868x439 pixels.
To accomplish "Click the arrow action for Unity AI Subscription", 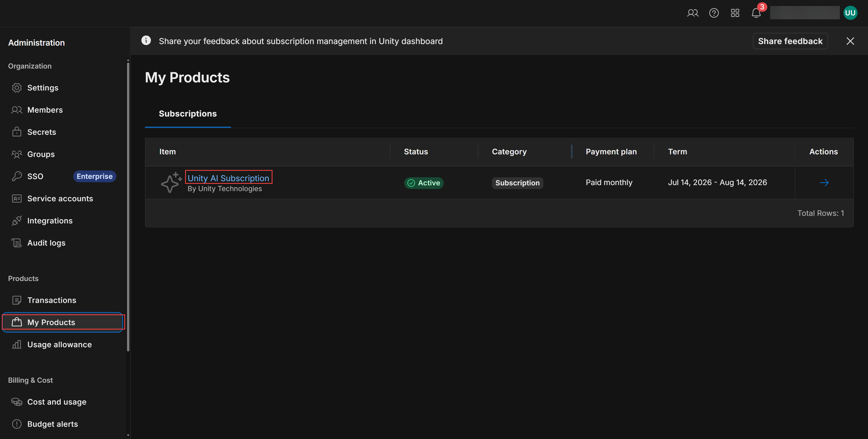I will pyautogui.click(x=824, y=182).
